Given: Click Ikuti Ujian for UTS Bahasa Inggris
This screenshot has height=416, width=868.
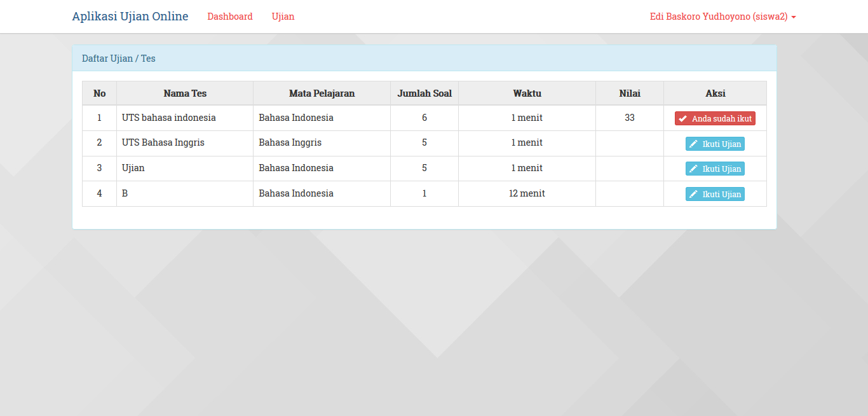Looking at the screenshot, I should pyautogui.click(x=715, y=144).
